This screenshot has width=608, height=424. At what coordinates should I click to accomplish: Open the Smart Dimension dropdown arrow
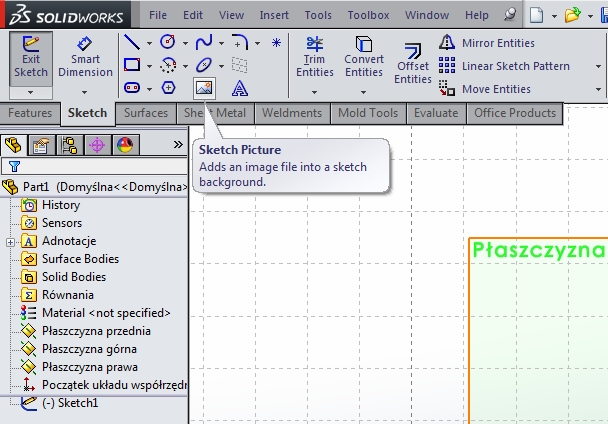tap(85, 92)
